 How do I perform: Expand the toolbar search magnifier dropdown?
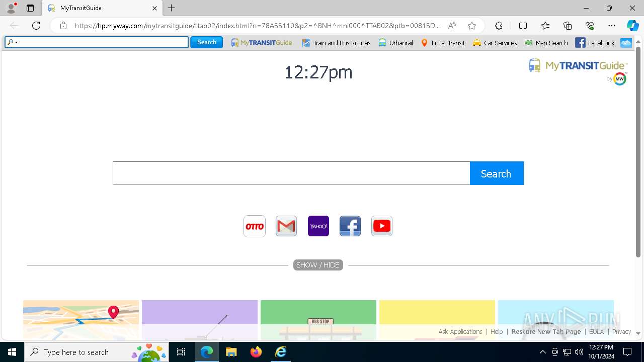pos(13,42)
